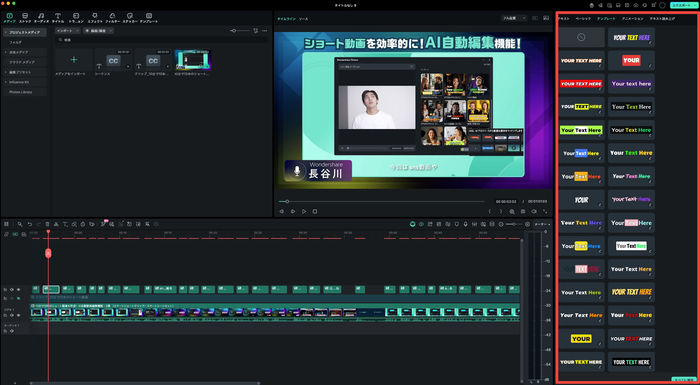This screenshot has width=700, height=385.
Task: Lock the ビデオ1 track
Action: [x=5, y=315]
